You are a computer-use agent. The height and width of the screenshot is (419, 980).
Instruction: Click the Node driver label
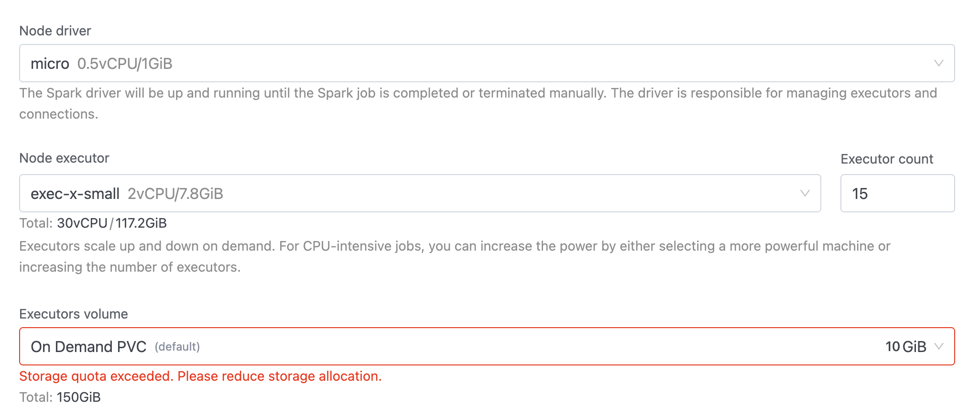coord(55,31)
